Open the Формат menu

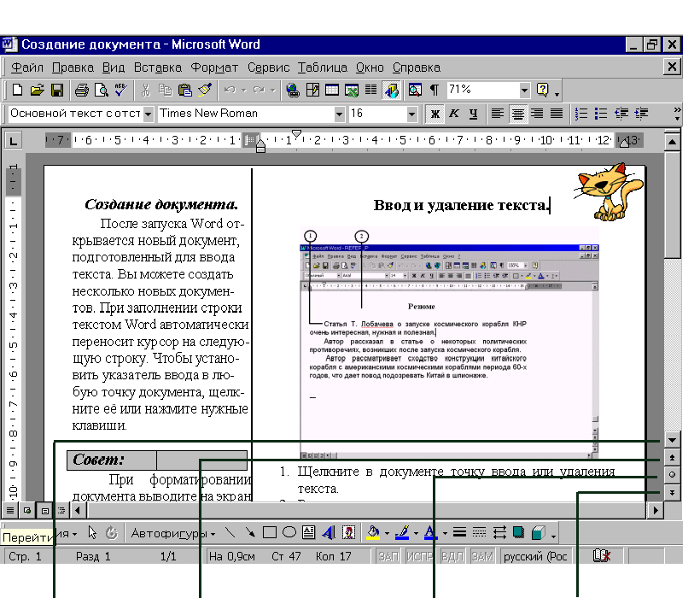pyautogui.click(x=214, y=67)
